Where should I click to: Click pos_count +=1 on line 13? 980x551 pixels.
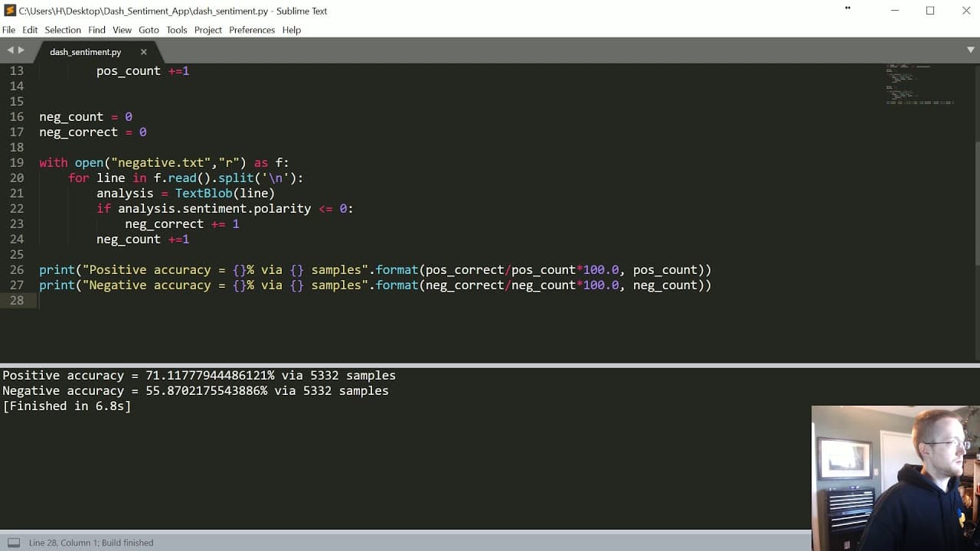pyautogui.click(x=143, y=70)
